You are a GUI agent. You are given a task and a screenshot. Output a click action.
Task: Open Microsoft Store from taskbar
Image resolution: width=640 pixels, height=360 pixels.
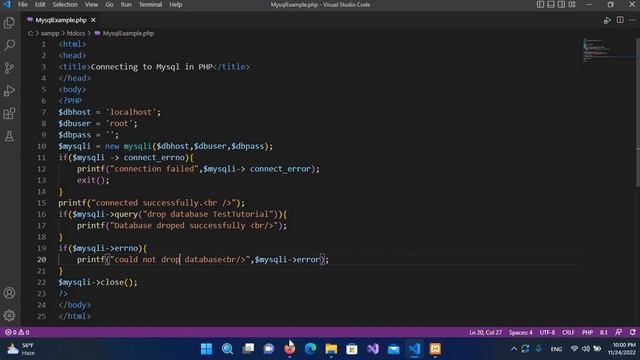(x=352, y=349)
